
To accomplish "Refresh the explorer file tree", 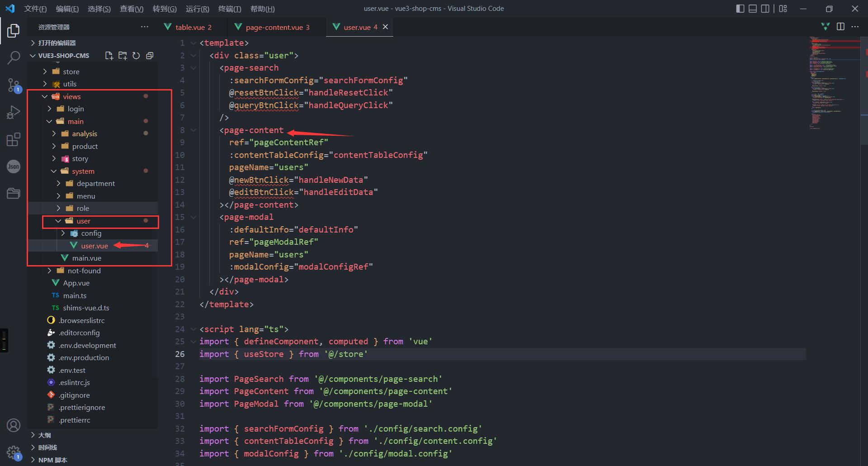I will coord(136,56).
